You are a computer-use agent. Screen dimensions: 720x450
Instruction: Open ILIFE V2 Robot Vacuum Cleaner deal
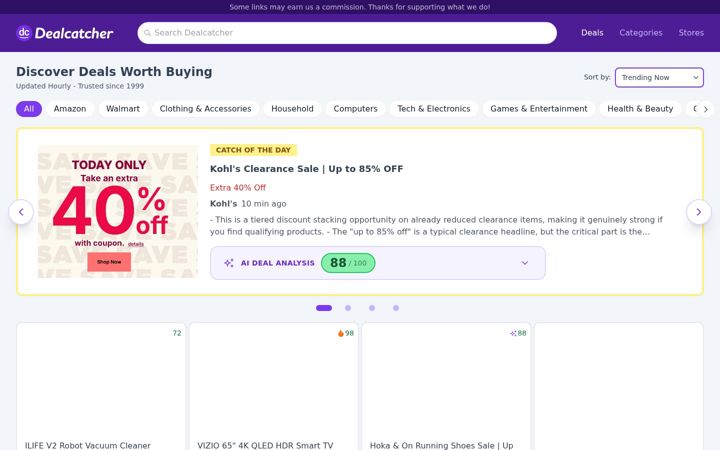[x=88, y=445]
